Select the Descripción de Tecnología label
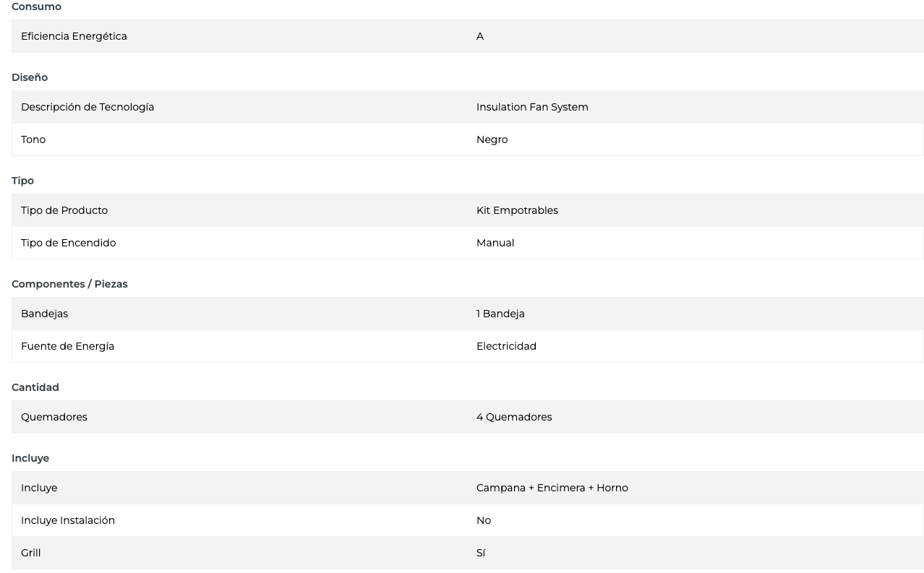The width and height of the screenshot is (924, 573). click(87, 107)
